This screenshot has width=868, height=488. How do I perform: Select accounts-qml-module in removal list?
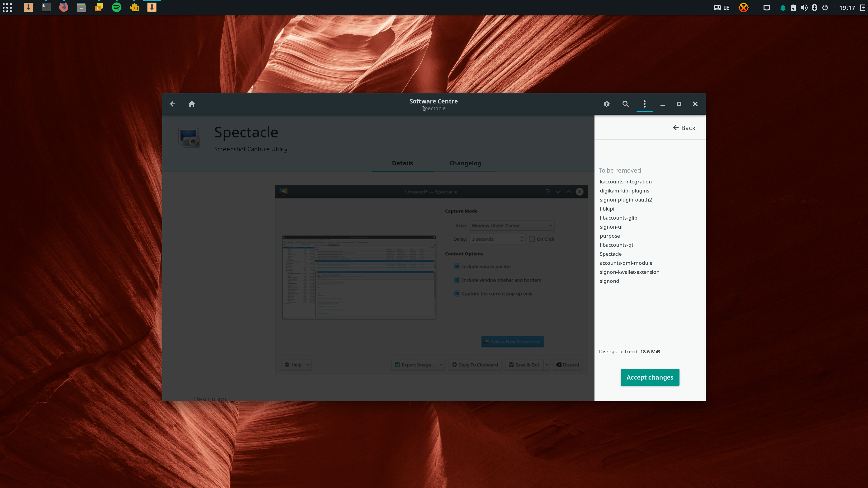tap(626, 263)
